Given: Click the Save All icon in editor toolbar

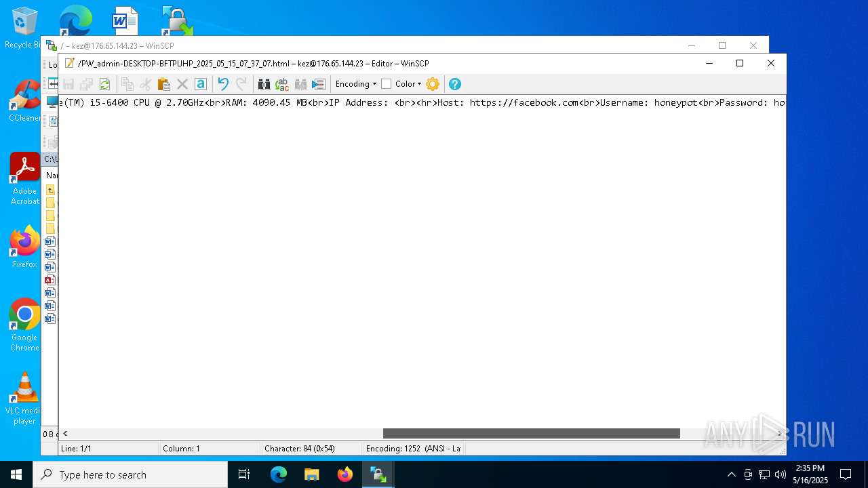Looking at the screenshot, I should [x=86, y=84].
